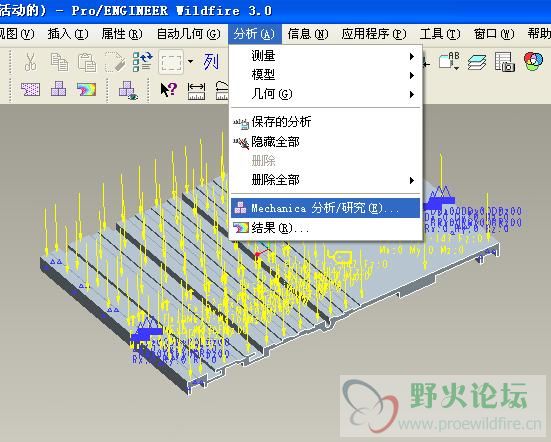Click the blue 列 toolbar icon
Screen dimensions: 551x442
click(x=211, y=62)
